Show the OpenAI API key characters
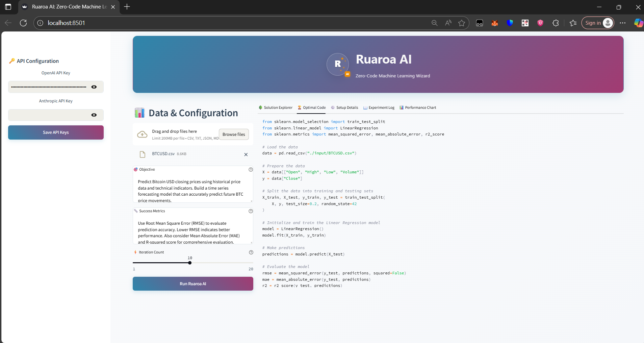This screenshot has width=644, height=343. [94, 87]
